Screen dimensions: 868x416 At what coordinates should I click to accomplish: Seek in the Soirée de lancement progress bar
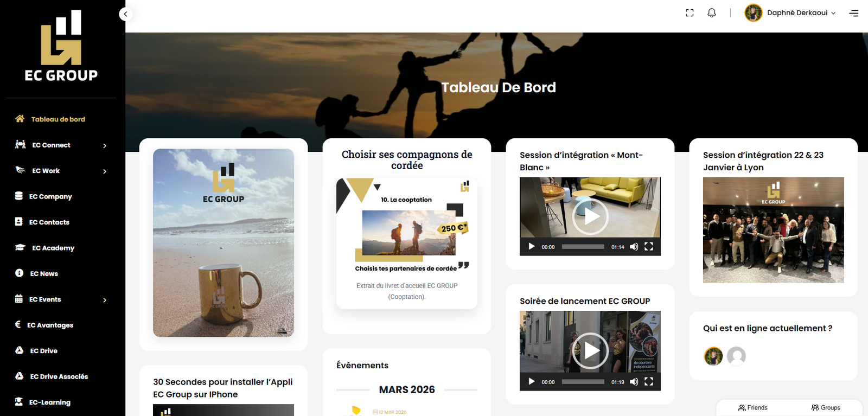coord(583,382)
